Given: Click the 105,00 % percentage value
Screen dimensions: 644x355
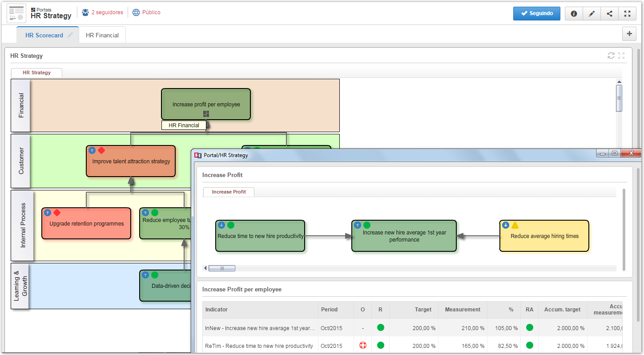Looking at the screenshot, I should (x=507, y=328).
